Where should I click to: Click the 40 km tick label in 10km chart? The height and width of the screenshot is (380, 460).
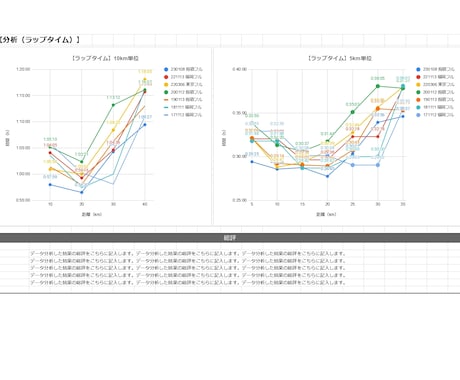coord(145,204)
